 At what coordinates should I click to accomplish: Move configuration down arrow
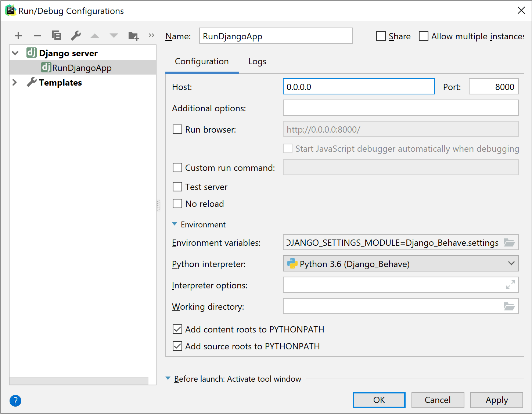click(x=114, y=36)
